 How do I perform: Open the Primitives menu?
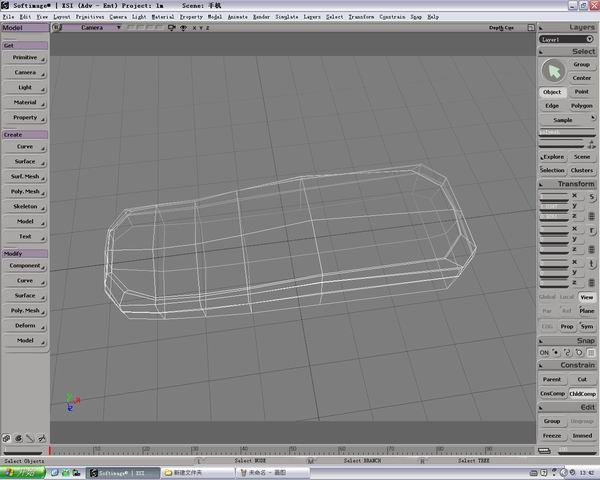click(x=90, y=17)
